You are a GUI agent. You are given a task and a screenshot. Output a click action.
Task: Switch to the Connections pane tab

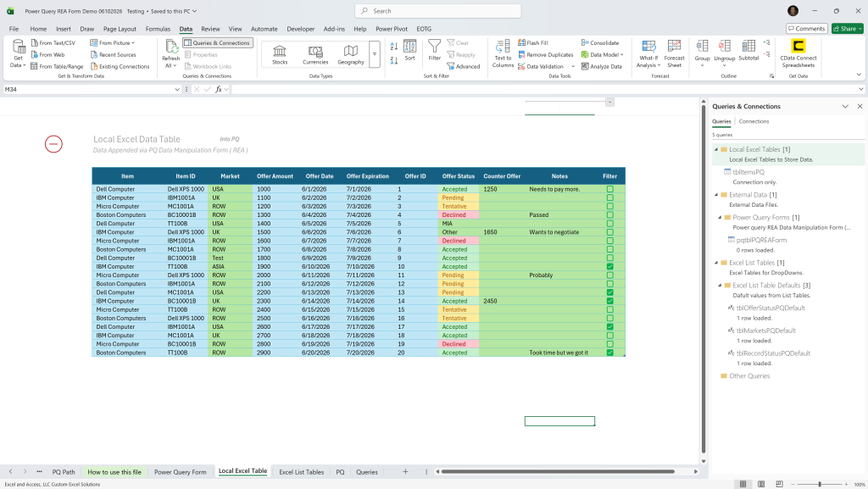click(754, 121)
